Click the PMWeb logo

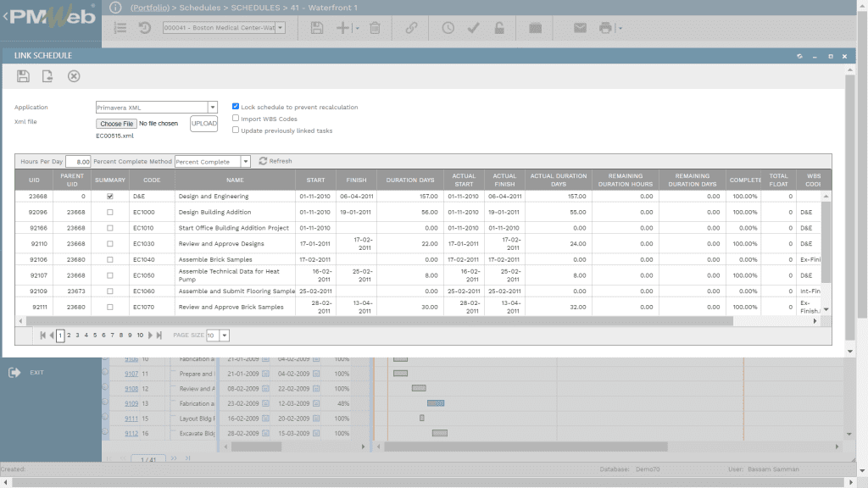52,17
